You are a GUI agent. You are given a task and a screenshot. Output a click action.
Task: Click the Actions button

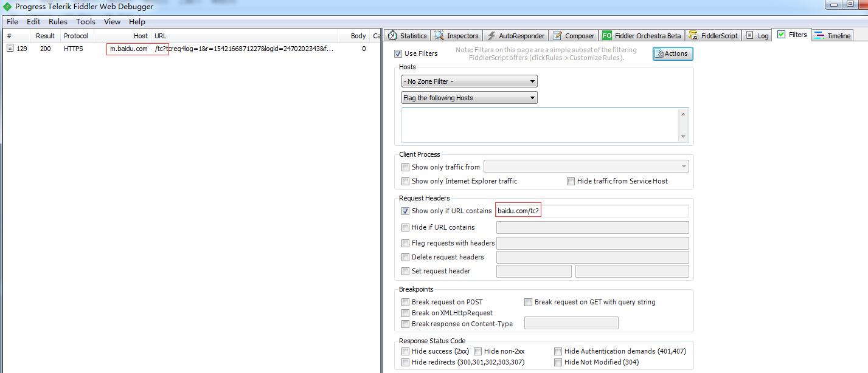[x=673, y=53]
